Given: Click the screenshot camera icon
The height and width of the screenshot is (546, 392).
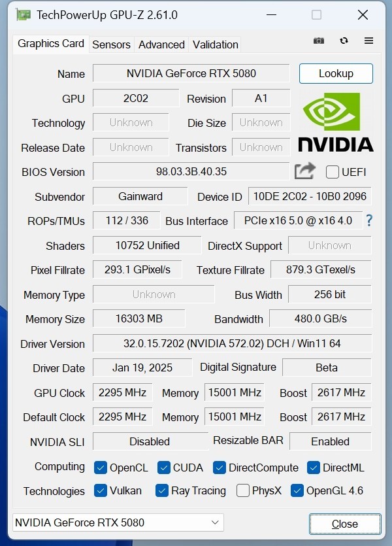Looking at the screenshot, I should click(319, 41).
